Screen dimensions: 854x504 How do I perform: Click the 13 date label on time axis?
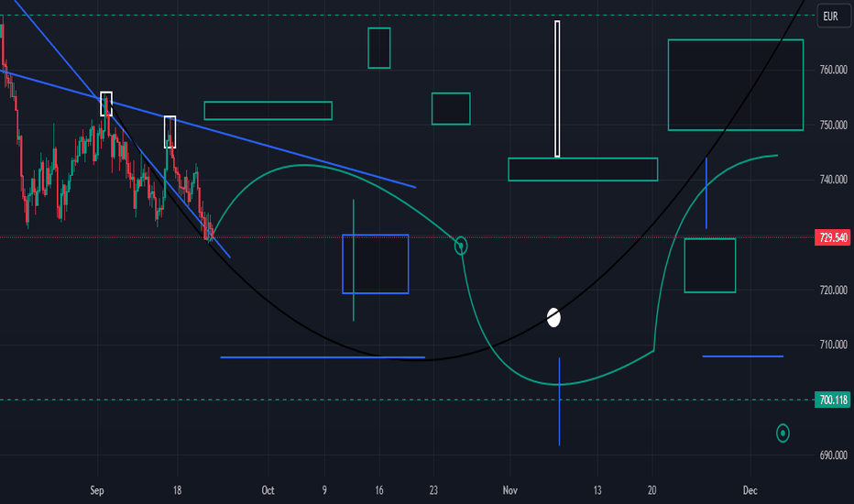click(x=597, y=490)
